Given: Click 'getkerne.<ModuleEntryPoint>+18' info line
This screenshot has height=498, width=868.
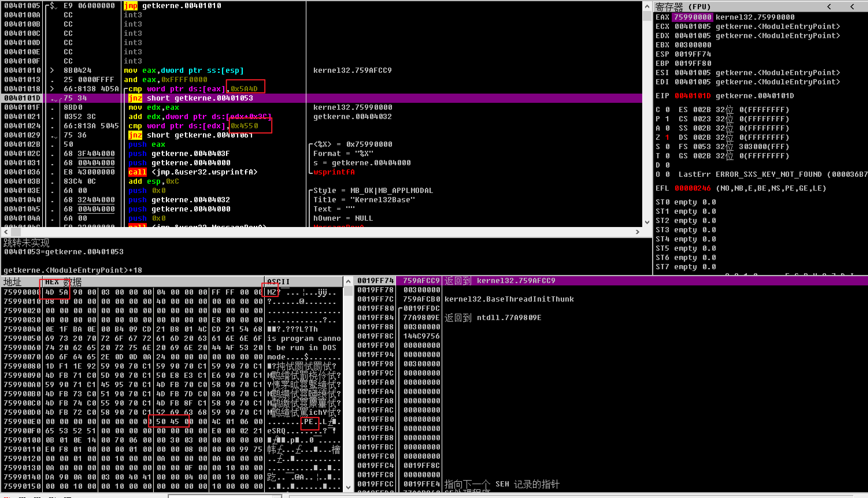Looking at the screenshot, I should click(73, 270).
